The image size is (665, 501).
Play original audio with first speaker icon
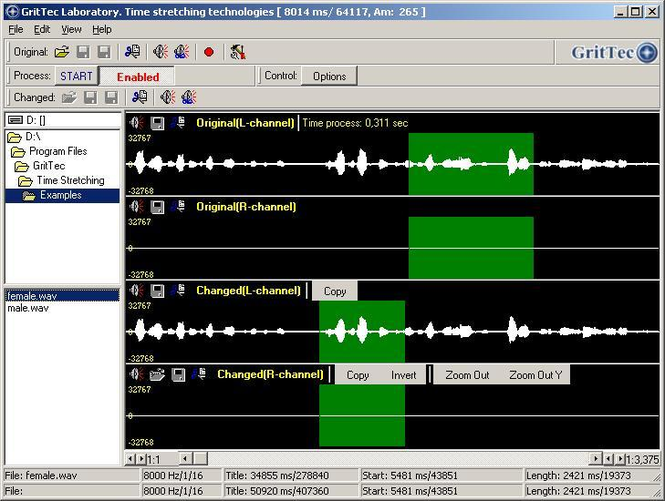(160, 52)
